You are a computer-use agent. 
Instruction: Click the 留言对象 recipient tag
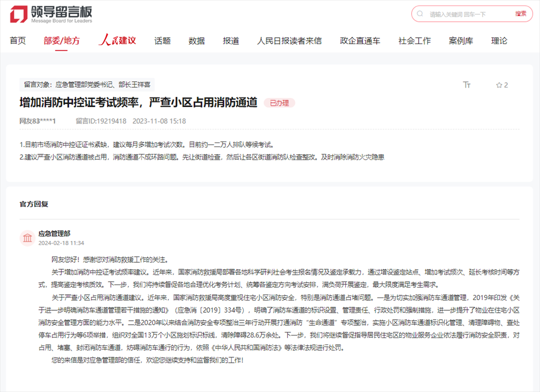[x=87, y=85]
